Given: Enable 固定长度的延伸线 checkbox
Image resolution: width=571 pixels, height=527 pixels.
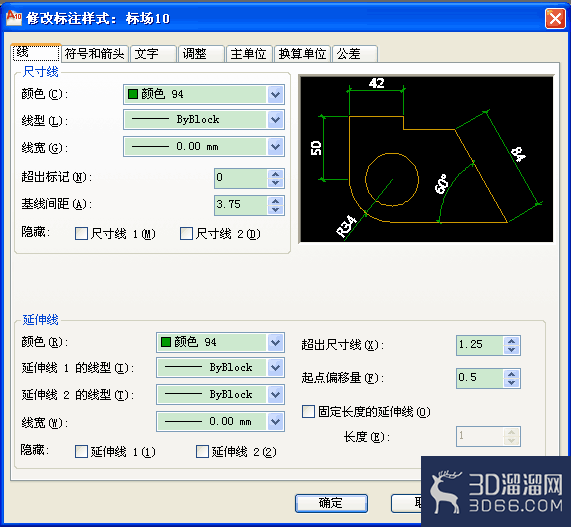Looking at the screenshot, I should tap(308, 412).
